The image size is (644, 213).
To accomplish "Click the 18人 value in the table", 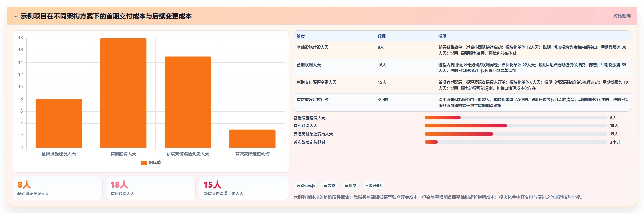I will point(382,65).
